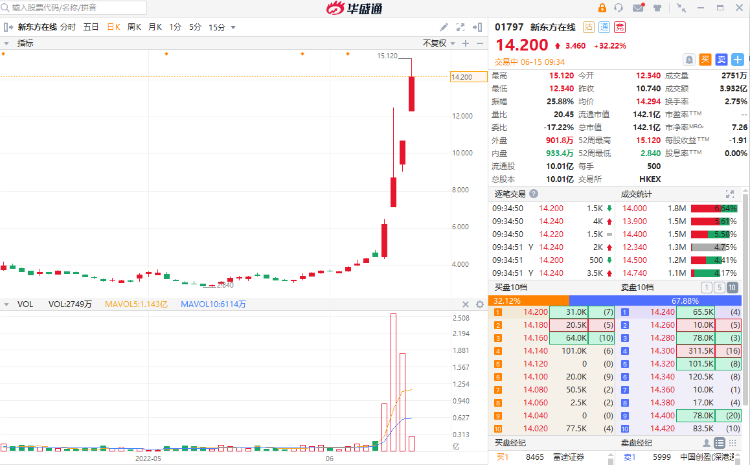
Task: Collapse right panel using arrow icon
Action: click(477, 27)
